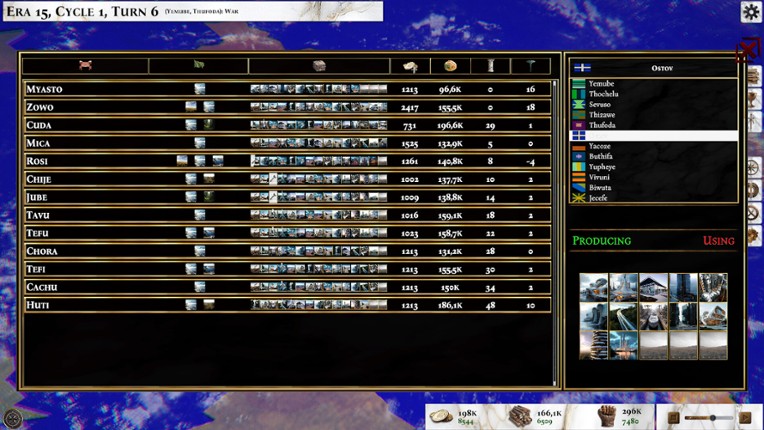Close the city overview panel with red X
The width and height of the screenshot is (764, 430).
pyautogui.click(x=747, y=50)
